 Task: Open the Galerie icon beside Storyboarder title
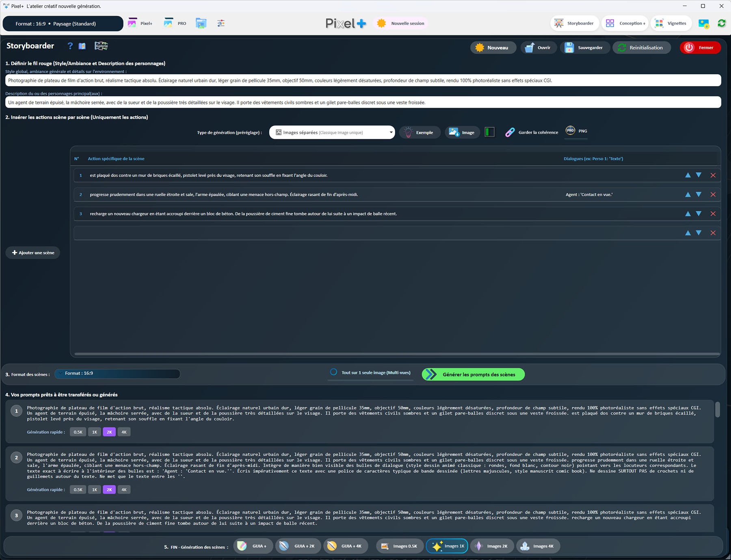point(101,46)
